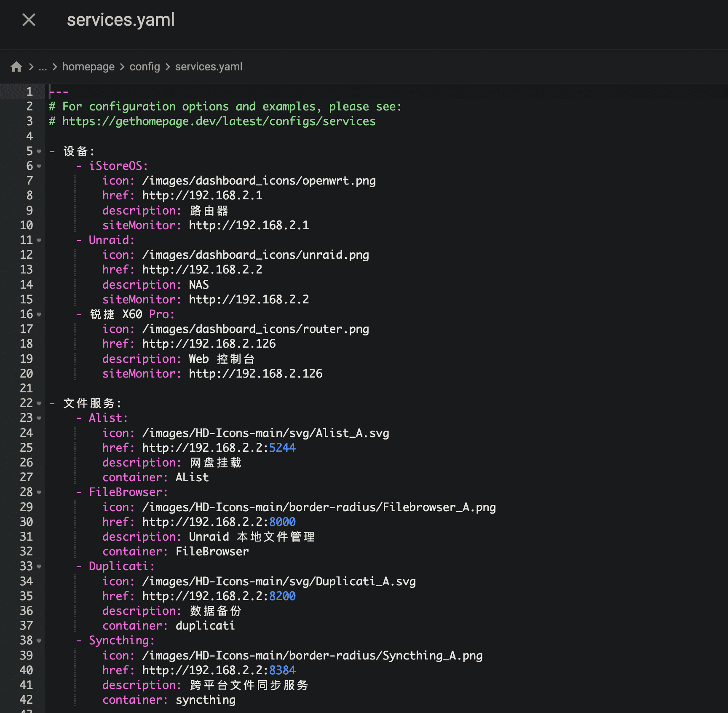Screen dimensions: 728x713
Task: Collapse the 设备 block at line 5
Action: click(x=39, y=151)
